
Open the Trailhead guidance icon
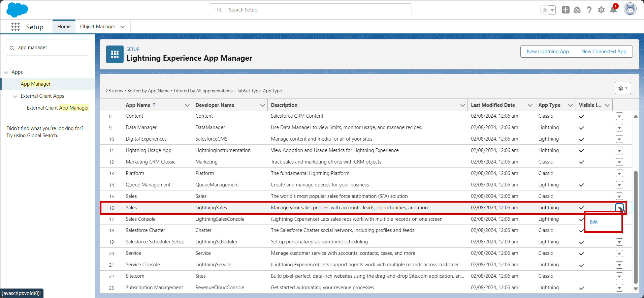tap(577, 10)
